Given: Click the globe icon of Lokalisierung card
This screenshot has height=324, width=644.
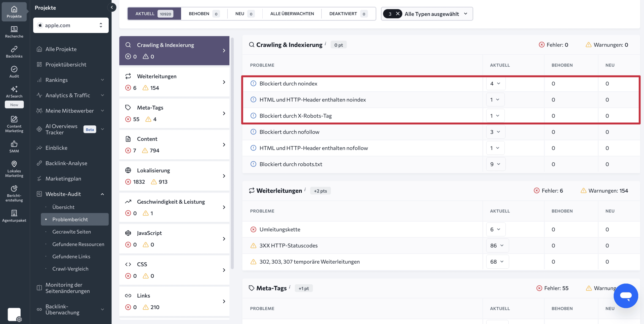Looking at the screenshot, I should (x=128, y=170).
